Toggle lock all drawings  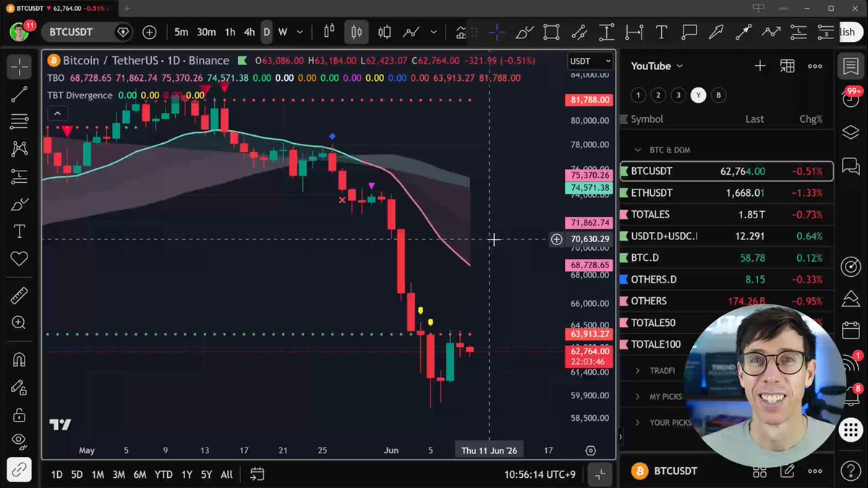point(20,415)
